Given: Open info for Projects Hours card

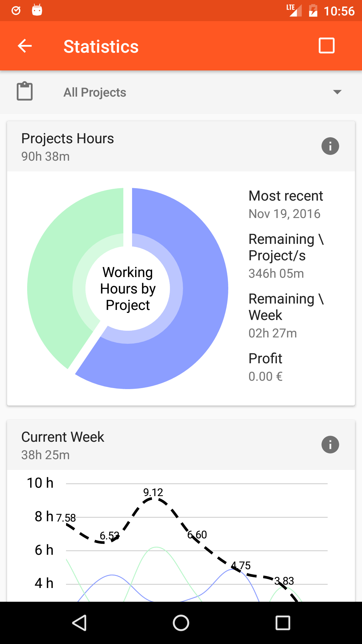Looking at the screenshot, I should (x=330, y=146).
